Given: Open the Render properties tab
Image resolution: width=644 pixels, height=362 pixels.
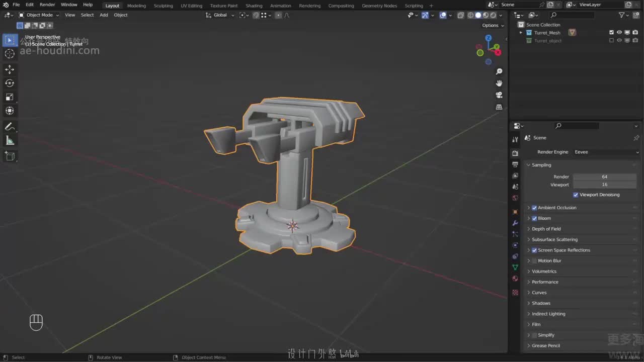Looking at the screenshot, I should 515,153.
